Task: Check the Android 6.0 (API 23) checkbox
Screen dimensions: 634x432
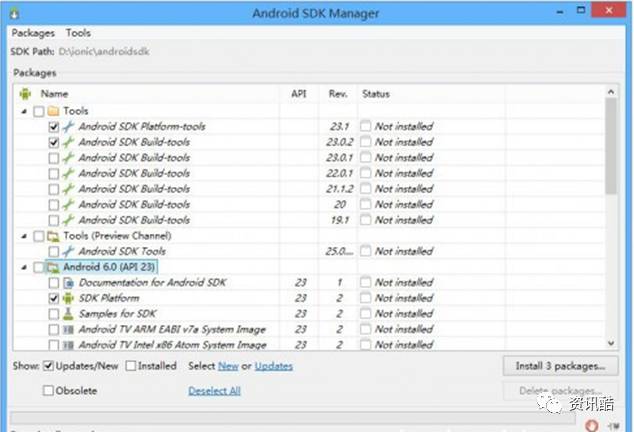Action: [39, 267]
